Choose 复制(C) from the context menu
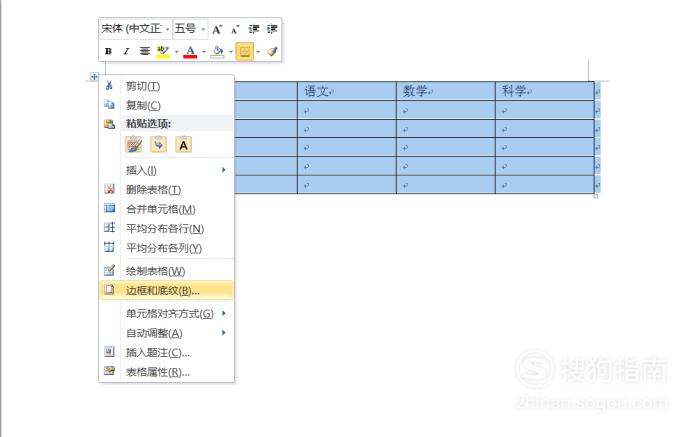Screen dimensions: 692x437 click(x=166, y=105)
